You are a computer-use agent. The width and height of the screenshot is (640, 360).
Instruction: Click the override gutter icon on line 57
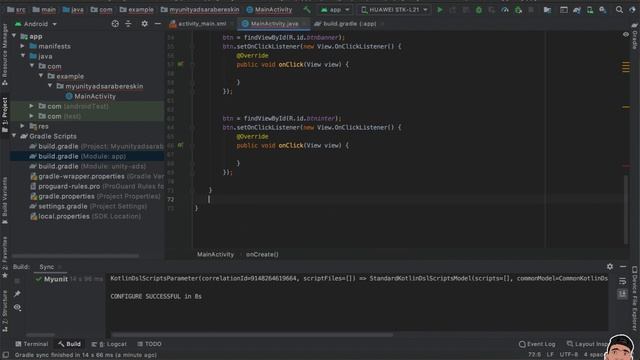click(x=180, y=64)
